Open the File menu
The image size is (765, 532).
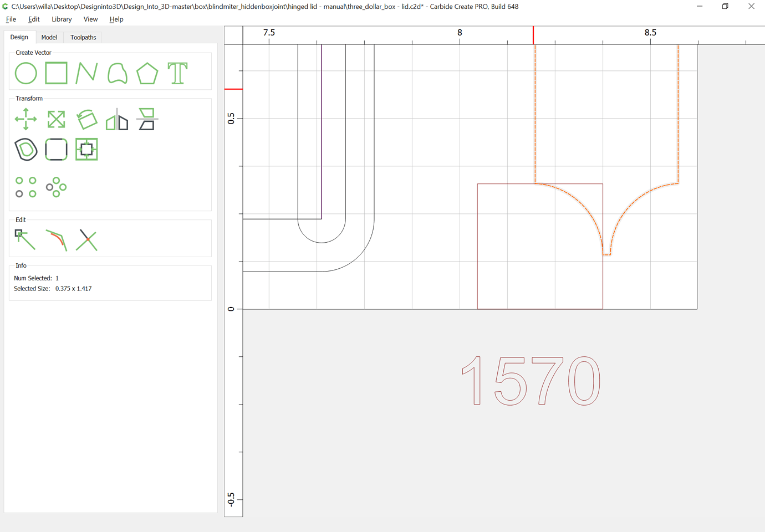(11, 19)
